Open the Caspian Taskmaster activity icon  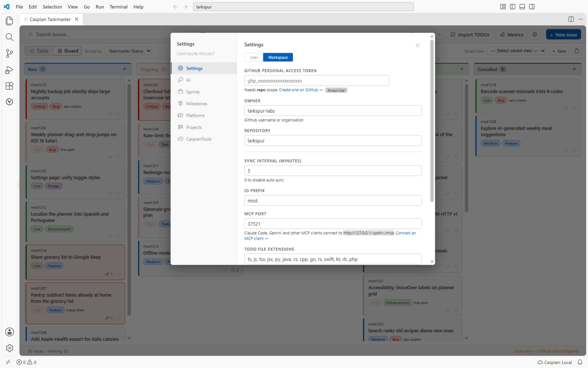coord(9,102)
